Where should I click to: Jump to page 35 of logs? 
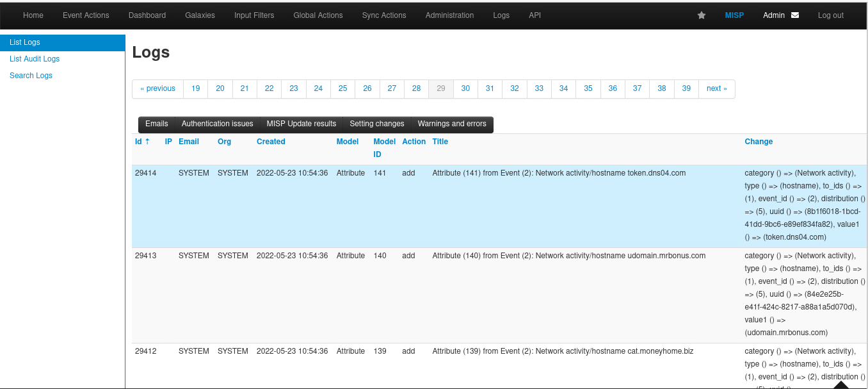click(x=588, y=88)
